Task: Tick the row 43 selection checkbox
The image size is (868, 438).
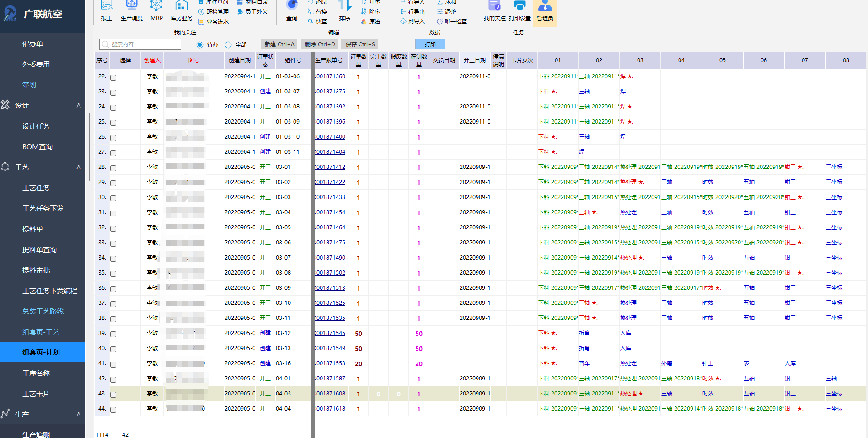Action: click(113, 395)
